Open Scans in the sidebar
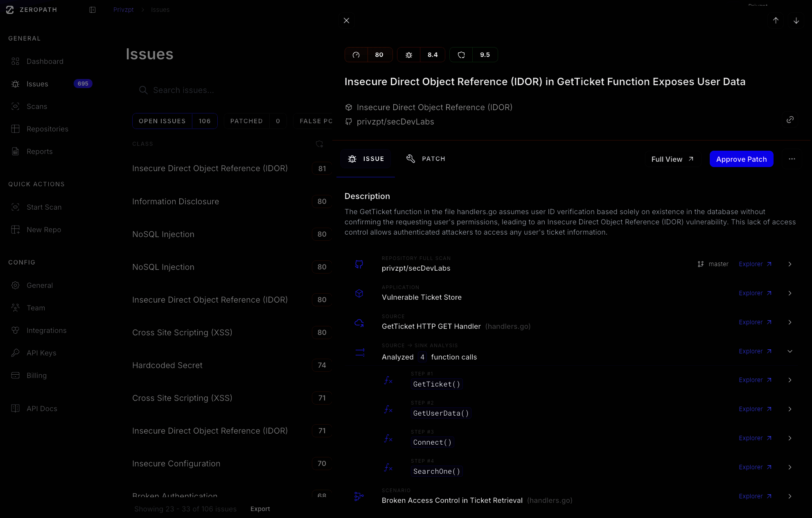The image size is (812, 518). pos(37,106)
